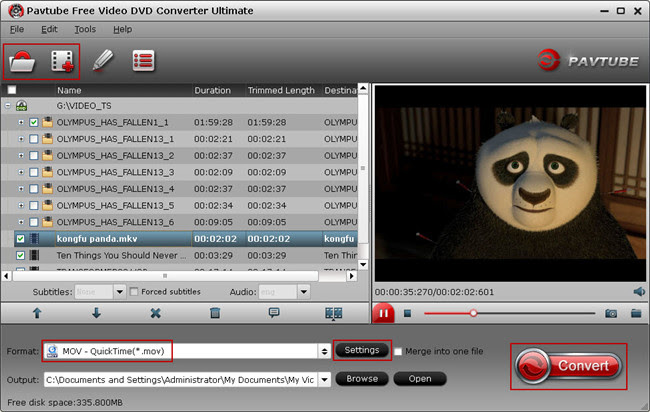The image size is (650, 412).
Task: Expand the OLYMPUS_HAS_FALLEN13_4 row
Action: click(21, 189)
